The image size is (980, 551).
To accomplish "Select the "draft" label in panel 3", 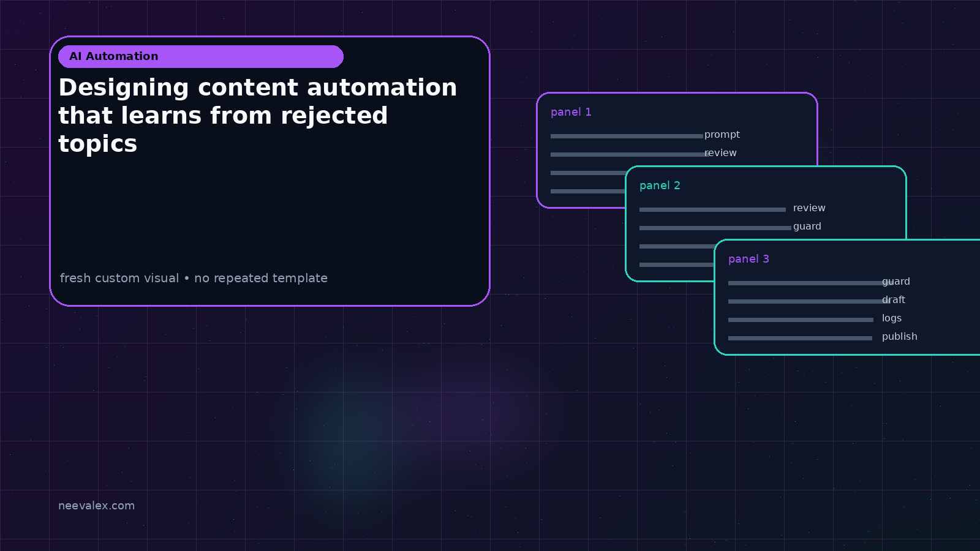I will tap(894, 300).
